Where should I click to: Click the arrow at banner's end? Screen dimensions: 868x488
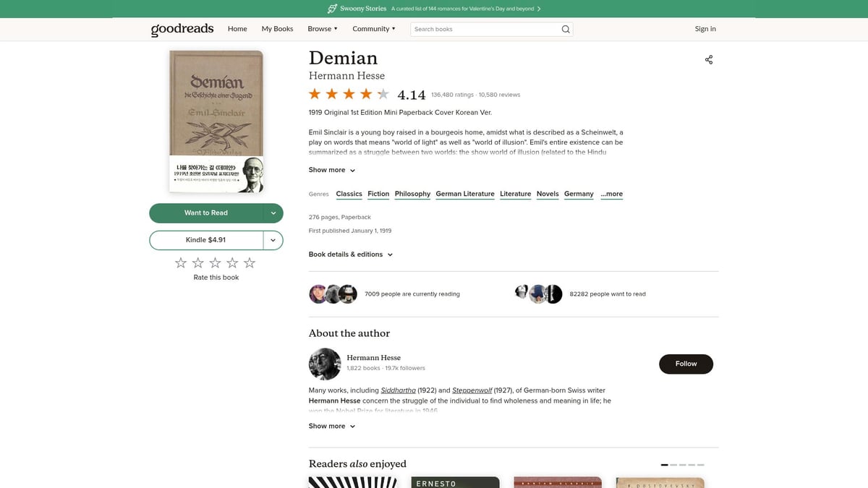539,9
